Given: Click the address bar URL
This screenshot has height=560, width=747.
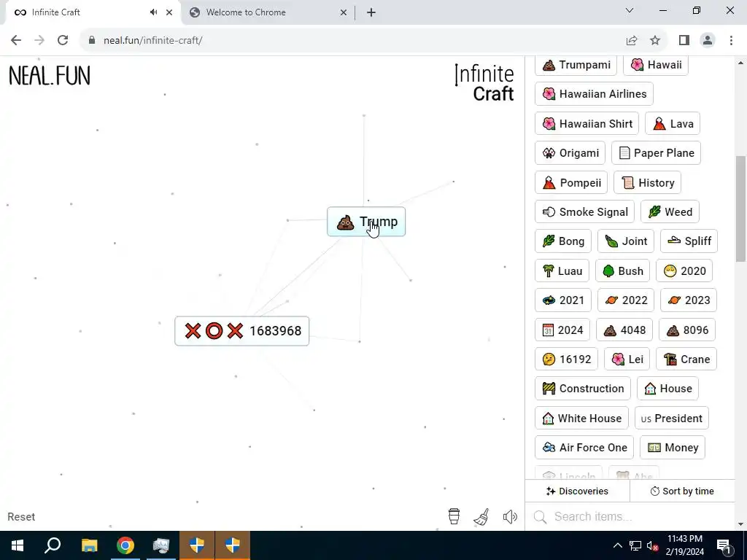Looking at the screenshot, I should click(x=153, y=41).
